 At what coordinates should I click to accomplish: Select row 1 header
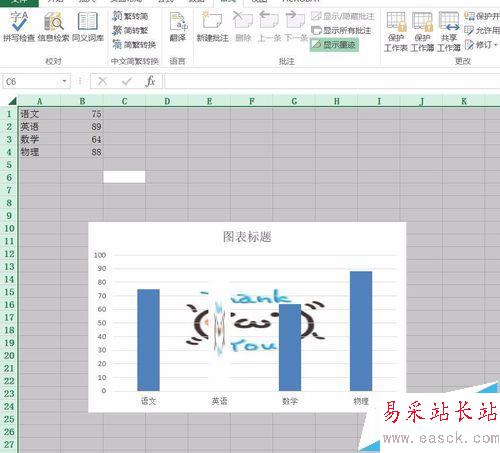pyautogui.click(x=9, y=114)
